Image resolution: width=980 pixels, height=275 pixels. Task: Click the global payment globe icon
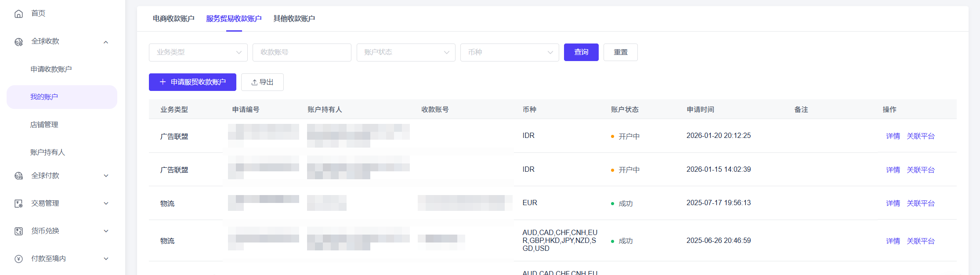pyautogui.click(x=18, y=176)
